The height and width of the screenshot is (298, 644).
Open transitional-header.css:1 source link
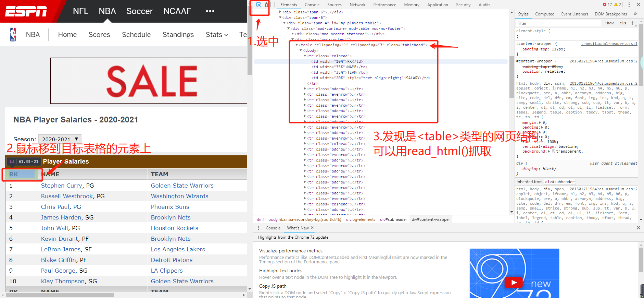(609, 44)
